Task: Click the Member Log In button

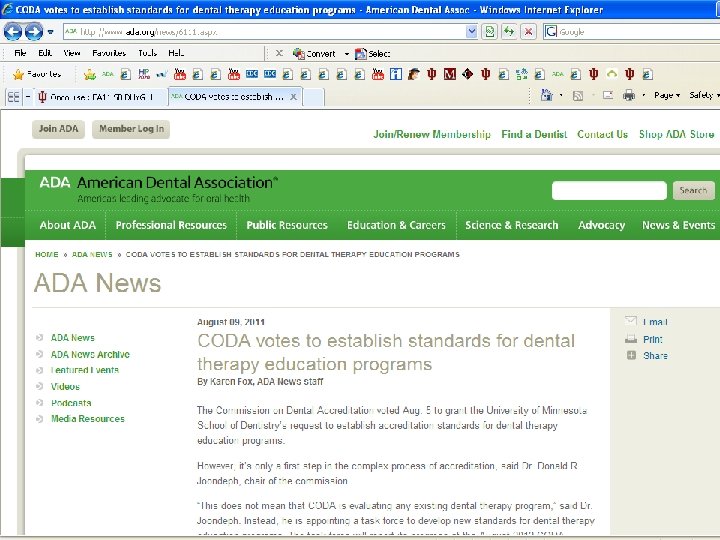Action: (x=131, y=129)
